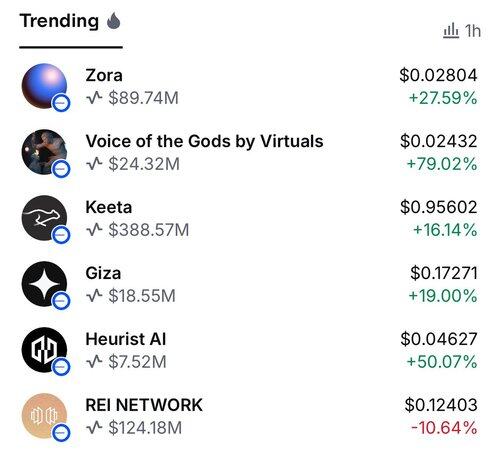Click the Giza +19.00% change value
The width and height of the screenshot is (500, 450).
coord(443,296)
